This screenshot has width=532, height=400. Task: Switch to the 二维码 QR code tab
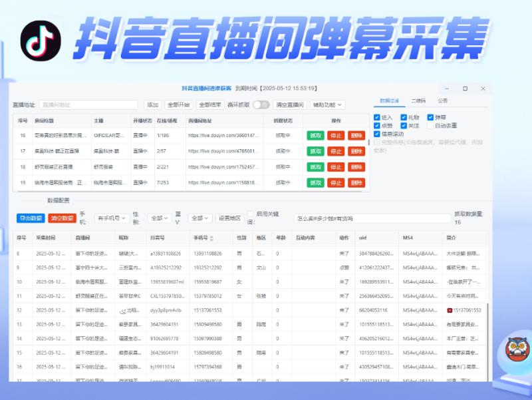[418, 101]
